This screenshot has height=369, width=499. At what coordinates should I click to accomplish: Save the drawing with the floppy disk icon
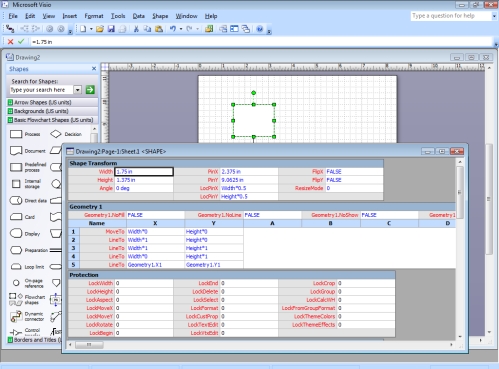pyautogui.click(x=111, y=29)
